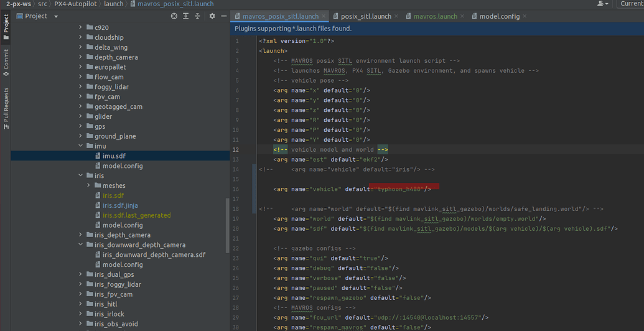Click the Collapse All icon in Project panel
The width and height of the screenshot is (644, 331).
(198, 16)
